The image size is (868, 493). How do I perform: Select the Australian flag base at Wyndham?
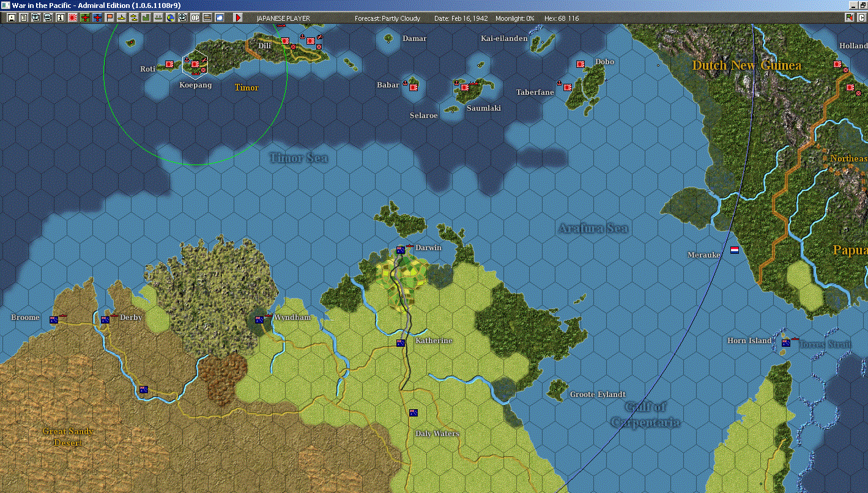point(259,319)
